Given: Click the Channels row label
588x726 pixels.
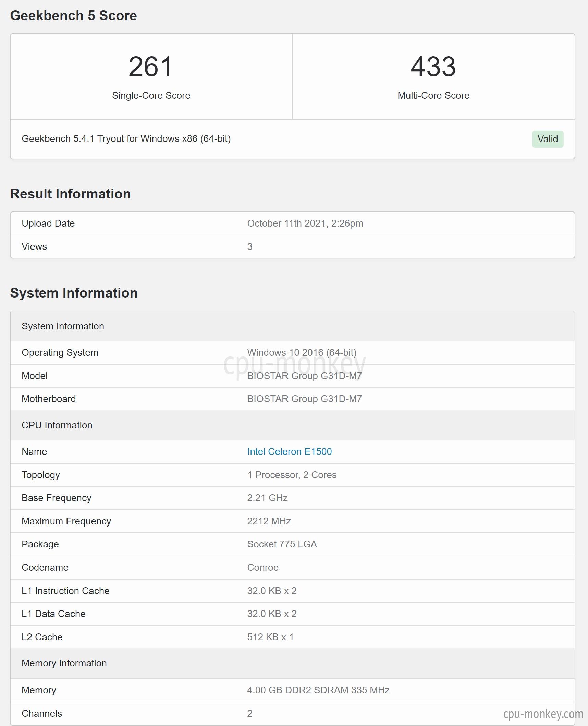Looking at the screenshot, I should click(42, 713).
